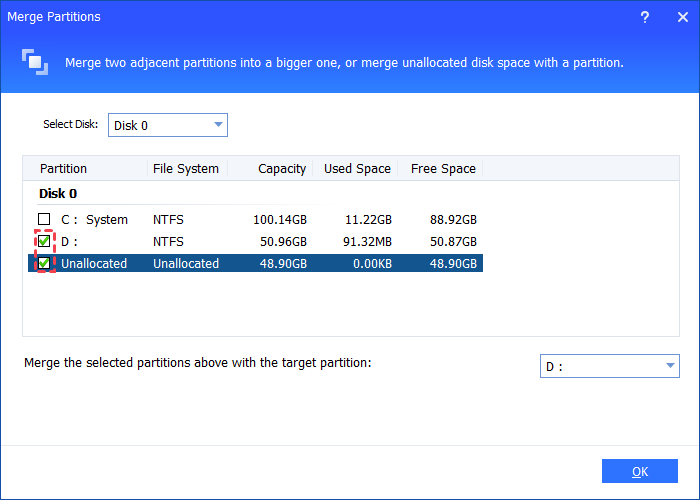Uncheck the Unallocated space checkbox
Screen dimensions: 700x500
[44, 263]
